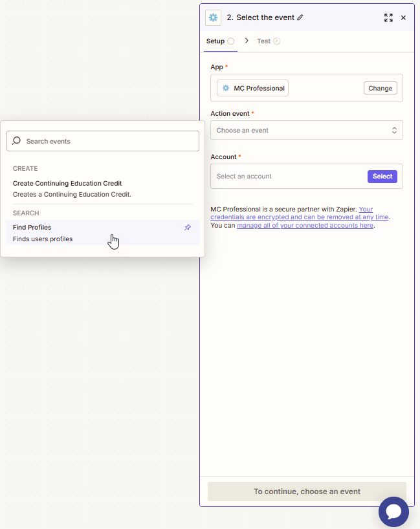
Task: Click the 'App' field label
Action: [x=217, y=67]
